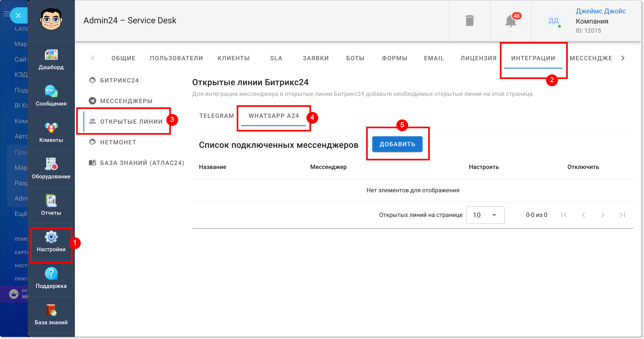644x339 pixels.
Task: Click the Добавить button
Action: click(397, 144)
